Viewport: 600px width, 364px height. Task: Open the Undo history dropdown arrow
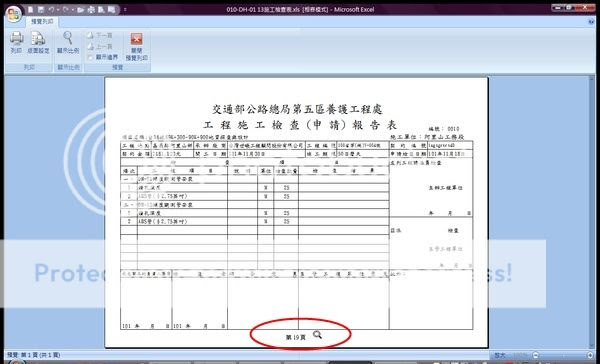tap(57, 9)
